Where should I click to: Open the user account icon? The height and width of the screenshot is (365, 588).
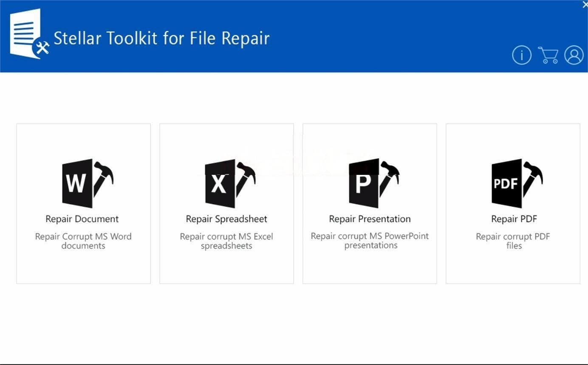[574, 55]
